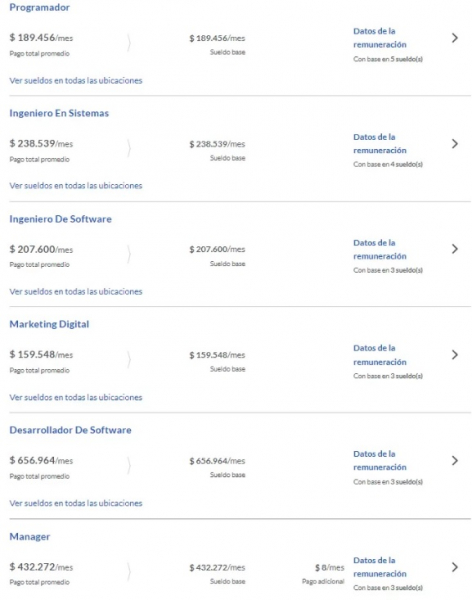Screen dimensions: 472x600
Task: Open Datos de la remuneración for Programador
Action: 380,38
